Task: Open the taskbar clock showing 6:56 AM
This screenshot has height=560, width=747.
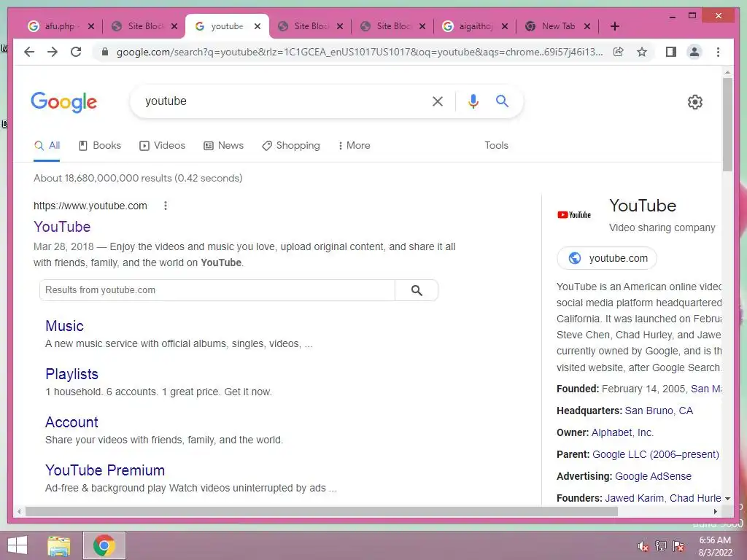Action: (715, 546)
